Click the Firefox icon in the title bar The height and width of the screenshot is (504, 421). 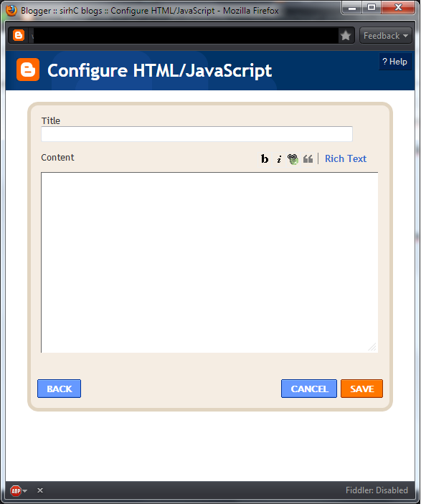point(11,10)
